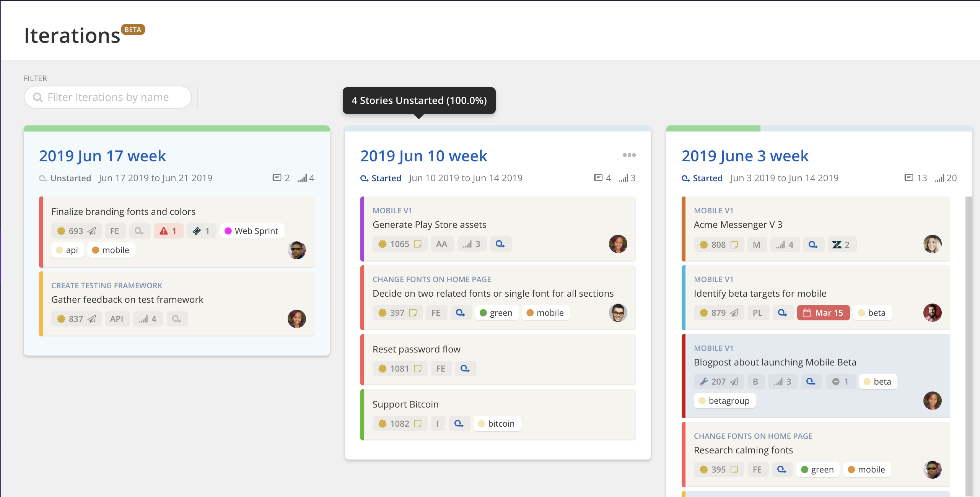The image size is (980, 497).
Task: Click the chore ID 207 wrench badge
Action: (719, 382)
